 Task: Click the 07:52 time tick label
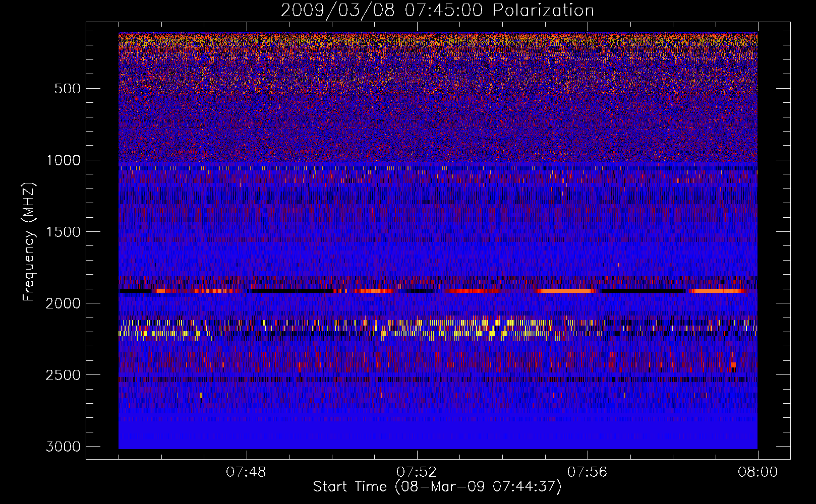click(x=417, y=472)
